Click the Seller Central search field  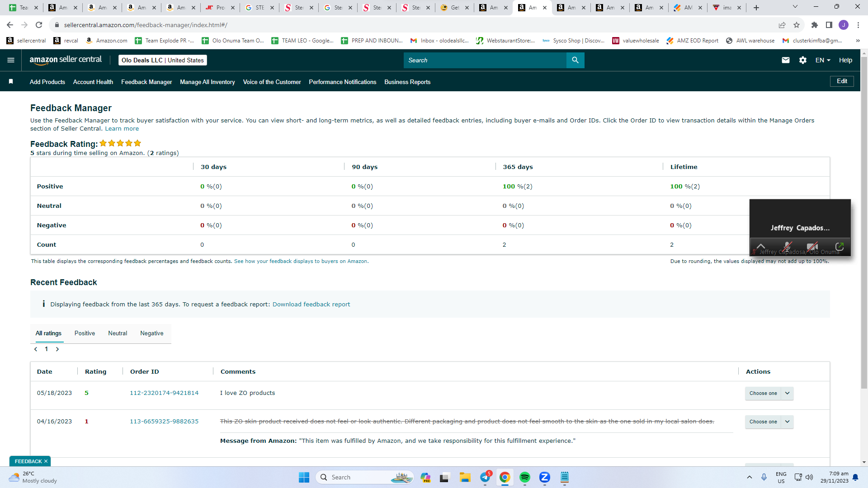pos(485,60)
